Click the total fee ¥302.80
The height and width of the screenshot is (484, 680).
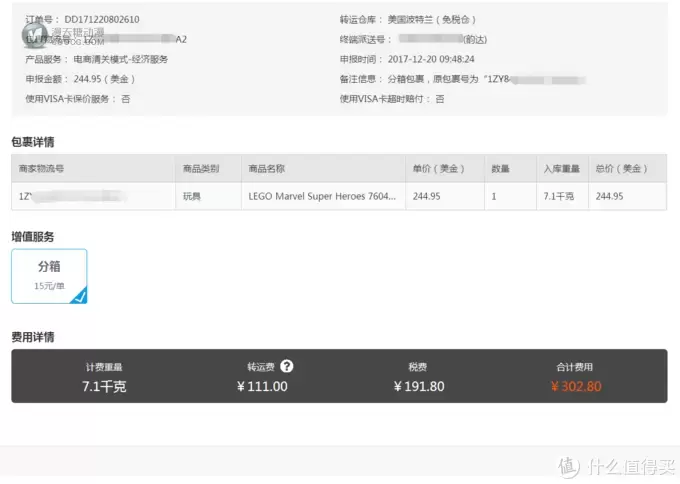576,386
